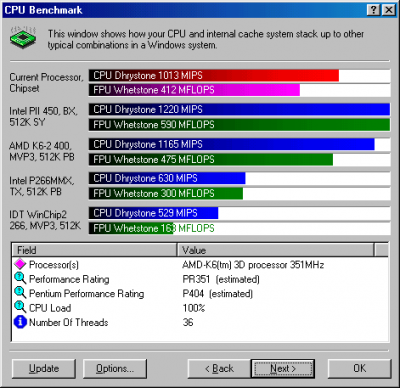Click the magnifier icon beside Pentium Performance Rating
This screenshot has width=400, height=388.
click(x=20, y=293)
